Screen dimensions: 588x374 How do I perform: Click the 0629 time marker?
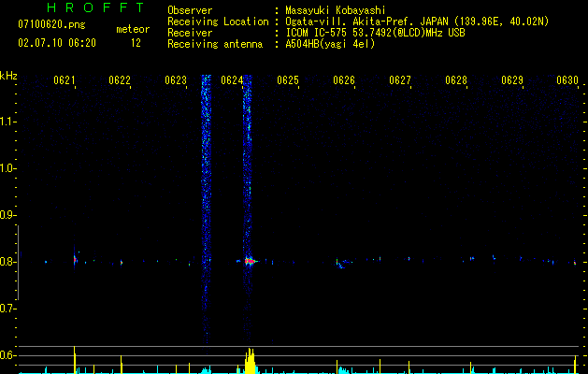click(512, 80)
